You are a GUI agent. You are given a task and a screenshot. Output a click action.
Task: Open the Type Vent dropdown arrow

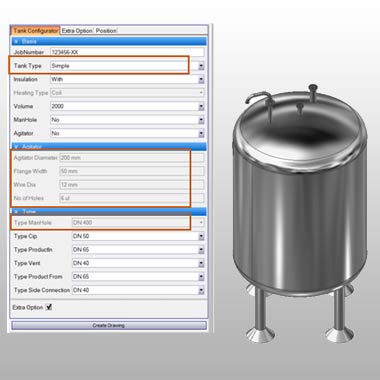tap(201, 263)
